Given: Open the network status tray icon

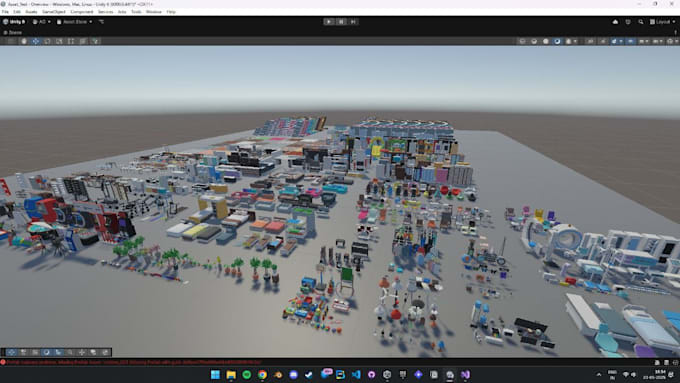Looking at the screenshot, I should click(626, 374).
